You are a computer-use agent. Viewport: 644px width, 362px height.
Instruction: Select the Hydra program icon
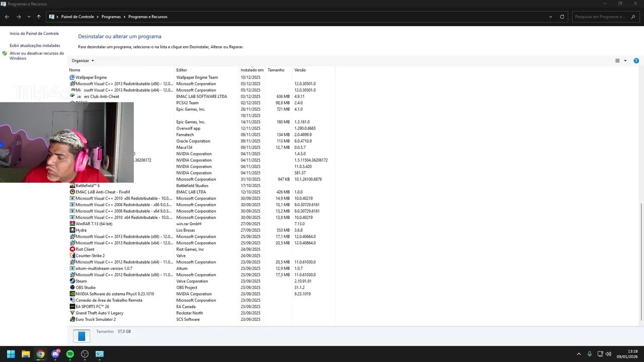72,230
